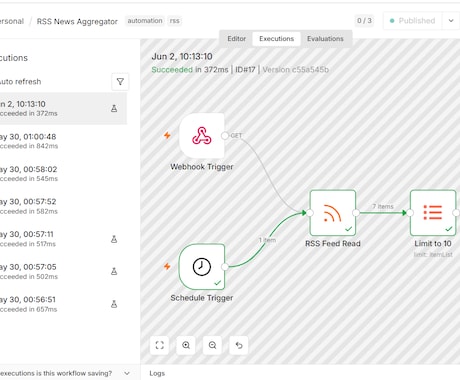The height and width of the screenshot is (380, 460).
Task: Expand the executions saving question chevron
Action: point(127,373)
